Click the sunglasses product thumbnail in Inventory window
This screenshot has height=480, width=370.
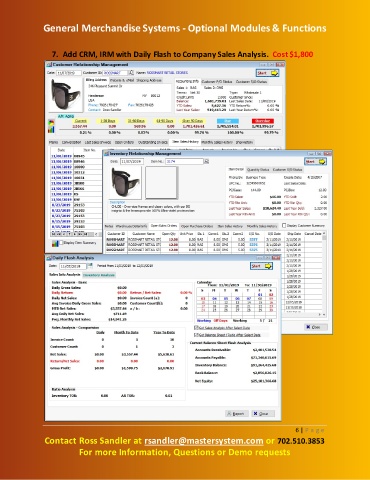tap(125, 182)
